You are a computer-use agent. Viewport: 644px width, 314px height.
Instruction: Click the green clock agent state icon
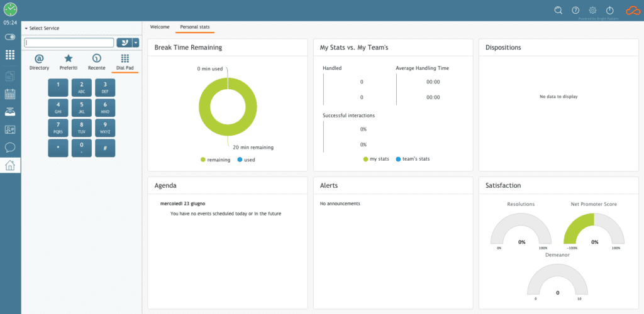[10, 9]
